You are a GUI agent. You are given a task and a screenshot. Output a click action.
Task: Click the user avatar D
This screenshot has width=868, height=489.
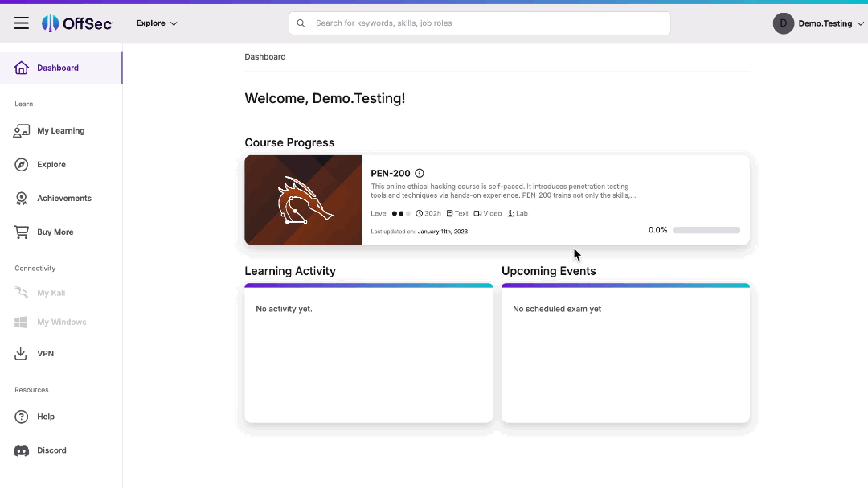[784, 23]
